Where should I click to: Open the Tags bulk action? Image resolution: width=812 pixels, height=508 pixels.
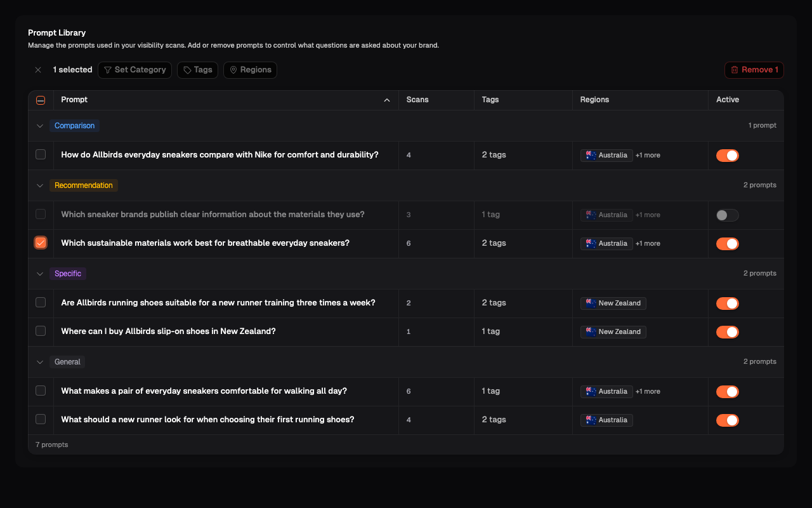pyautogui.click(x=197, y=70)
